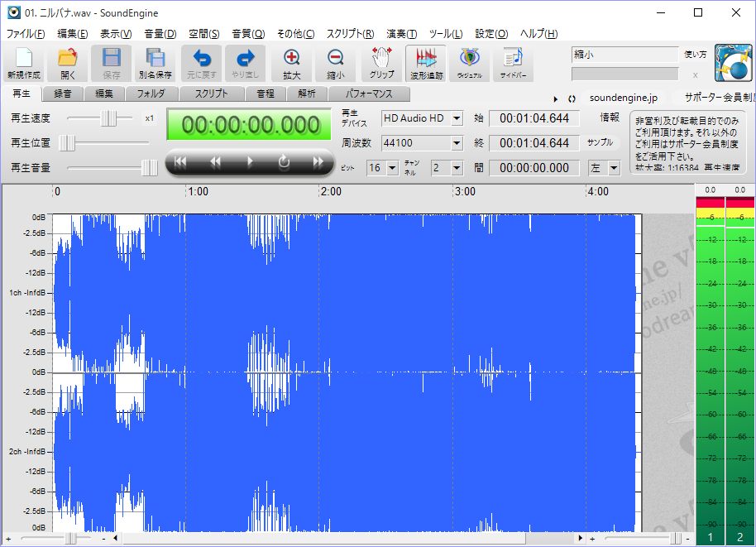Toggle the サイドバー sidebar icon

pos(513,63)
